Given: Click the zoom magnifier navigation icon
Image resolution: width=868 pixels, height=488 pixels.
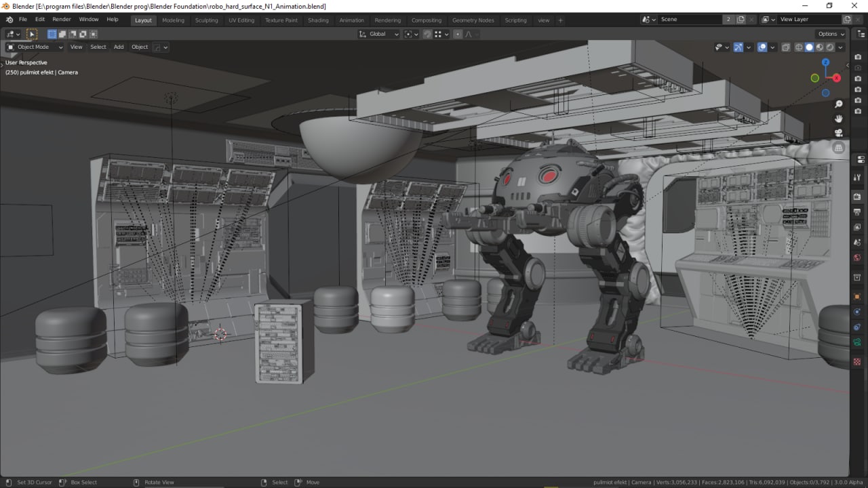Looking at the screenshot, I should pyautogui.click(x=839, y=104).
